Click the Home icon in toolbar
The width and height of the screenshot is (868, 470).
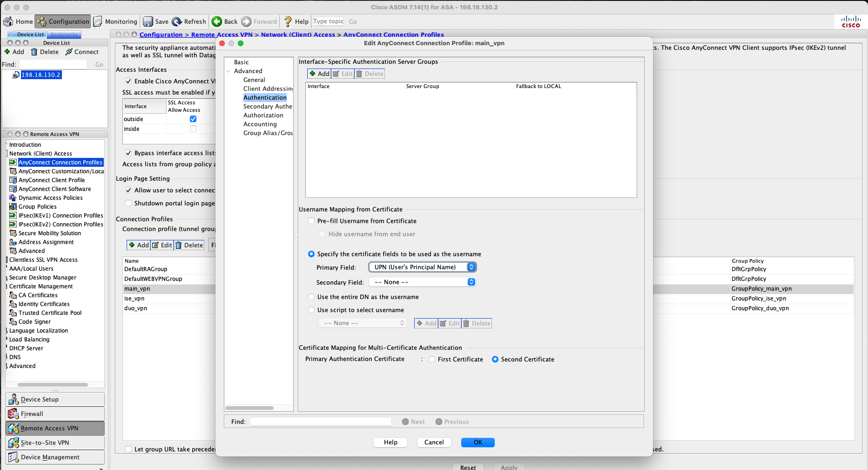(8, 21)
